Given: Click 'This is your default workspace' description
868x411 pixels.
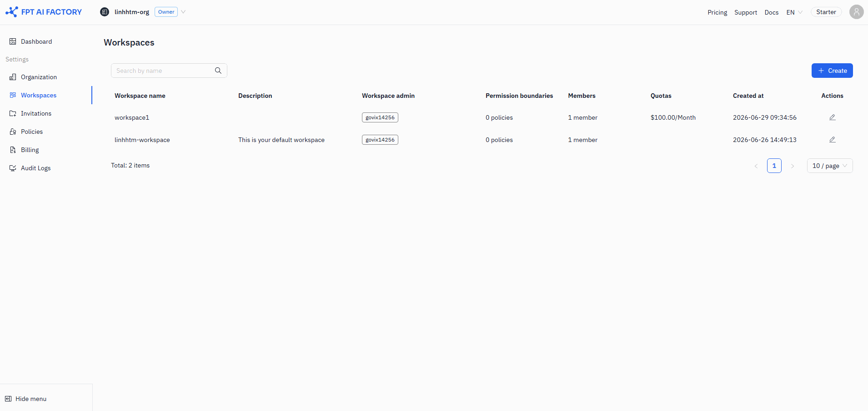Looking at the screenshot, I should (281, 140).
